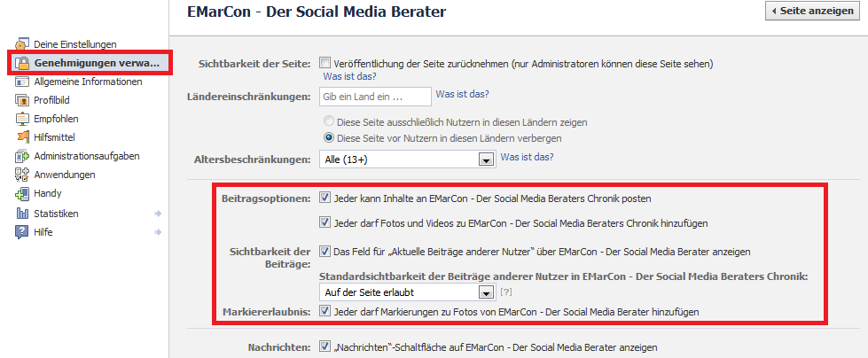Click the Profilbild picture icon
The height and width of the screenshot is (358, 868).
click(21, 101)
